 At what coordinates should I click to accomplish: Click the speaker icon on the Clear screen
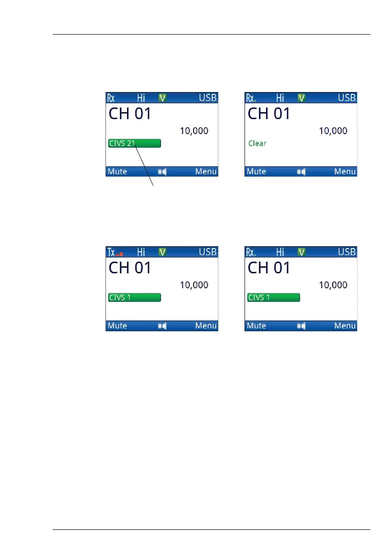coord(301,172)
